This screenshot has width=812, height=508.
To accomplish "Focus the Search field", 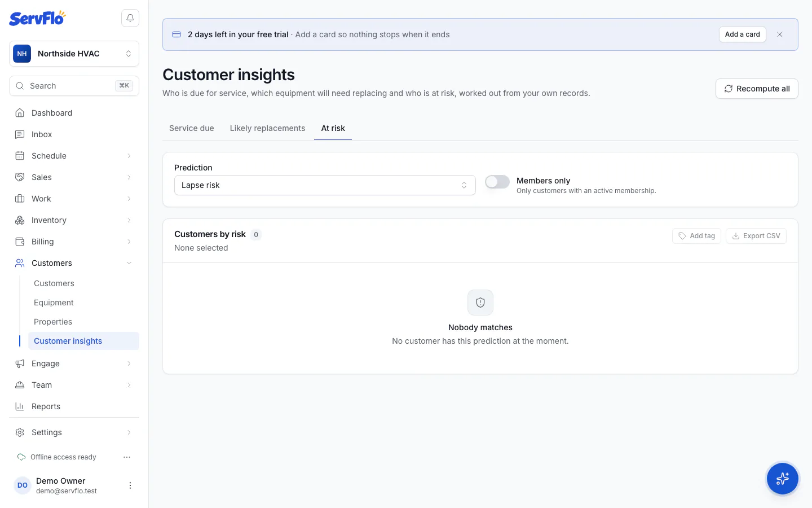I will click(74, 86).
